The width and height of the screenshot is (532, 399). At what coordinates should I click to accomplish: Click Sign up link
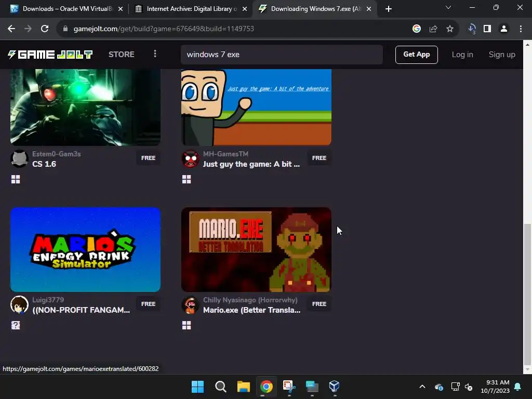click(x=501, y=55)
